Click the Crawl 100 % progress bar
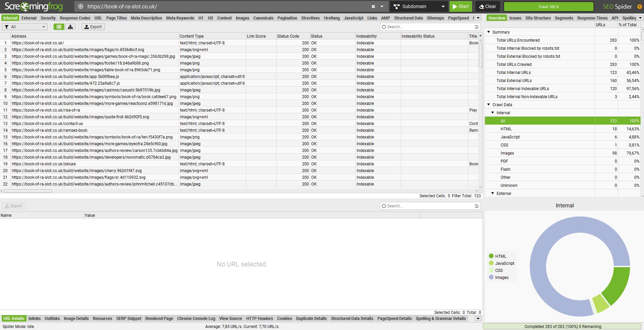The image size is (644, 330). point(548,6)
